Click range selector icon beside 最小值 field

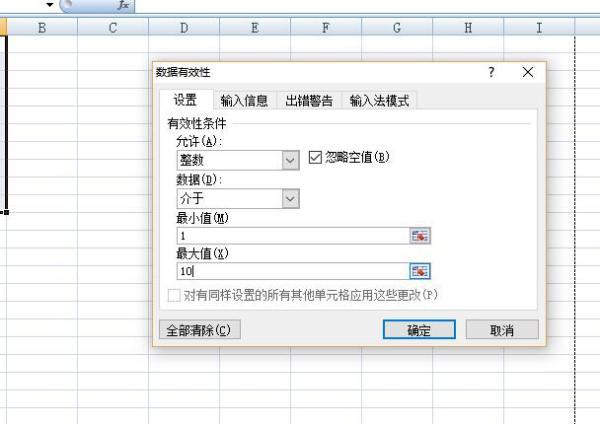[420, 236]
